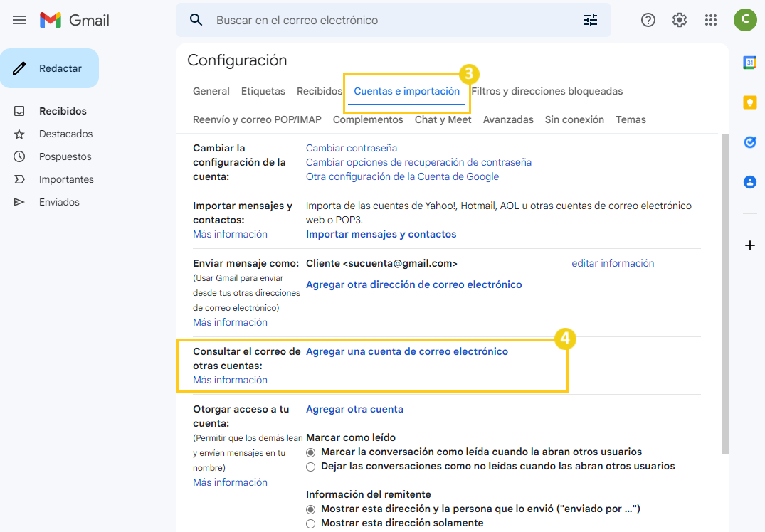Select Mostrar esta dirección solamente option

(311, 523)
